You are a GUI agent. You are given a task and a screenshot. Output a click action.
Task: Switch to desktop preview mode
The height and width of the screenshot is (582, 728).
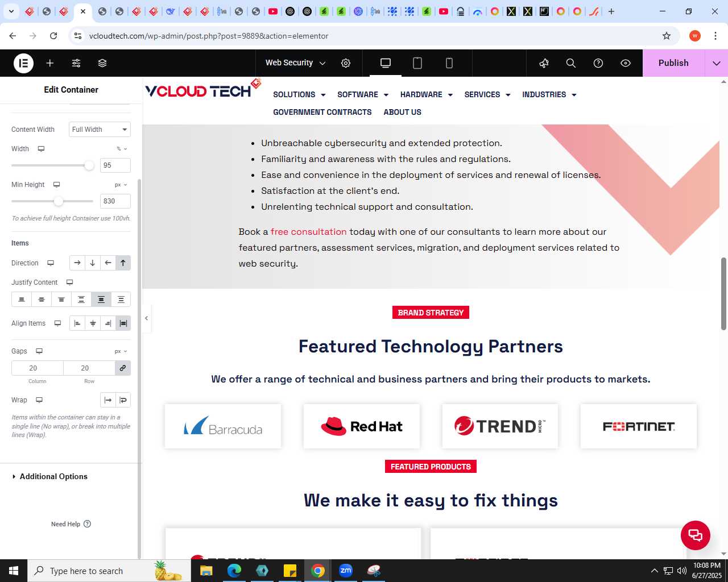(386, 63)
